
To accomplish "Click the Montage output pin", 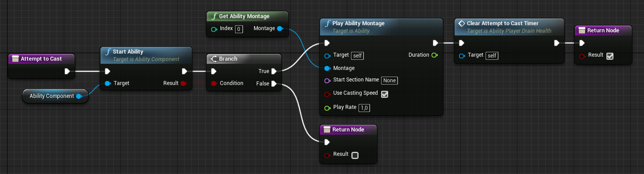I will [279, 29].
